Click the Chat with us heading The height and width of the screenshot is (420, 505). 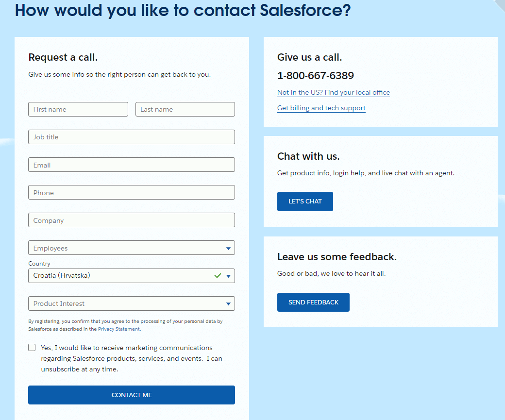coord(308,156)
